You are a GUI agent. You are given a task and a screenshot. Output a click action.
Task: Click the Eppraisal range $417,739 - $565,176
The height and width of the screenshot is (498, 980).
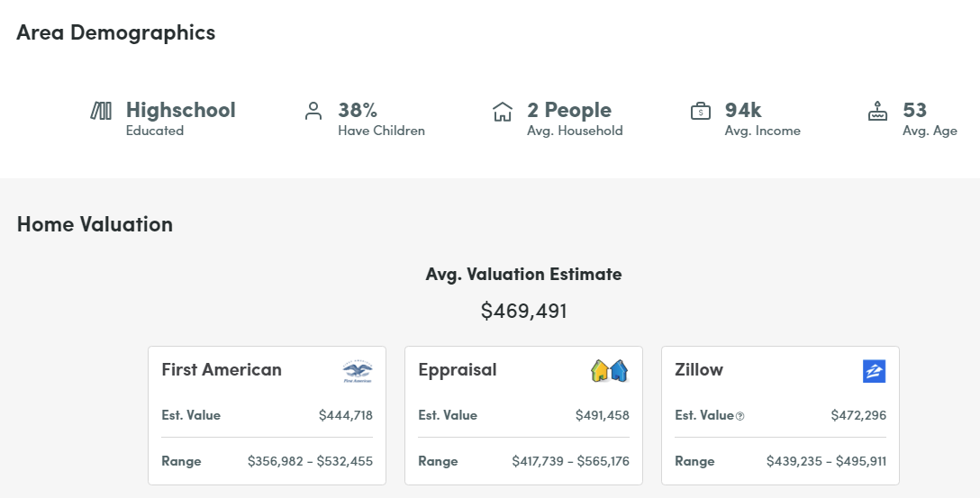coord(570,461)
